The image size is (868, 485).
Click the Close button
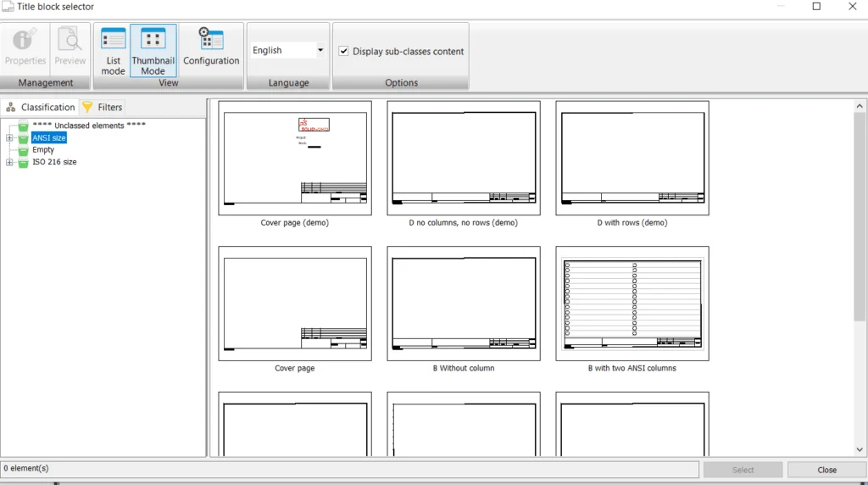click(x=826, y=470)
